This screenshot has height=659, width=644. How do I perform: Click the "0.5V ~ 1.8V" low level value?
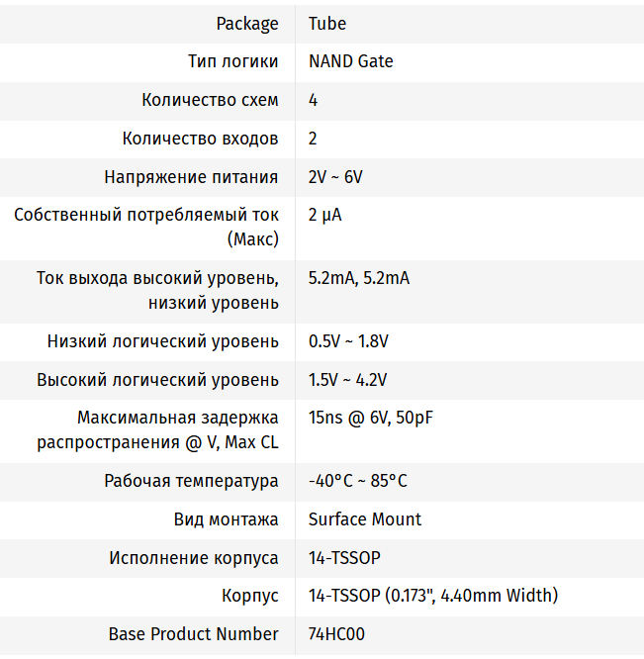(348, 341)
